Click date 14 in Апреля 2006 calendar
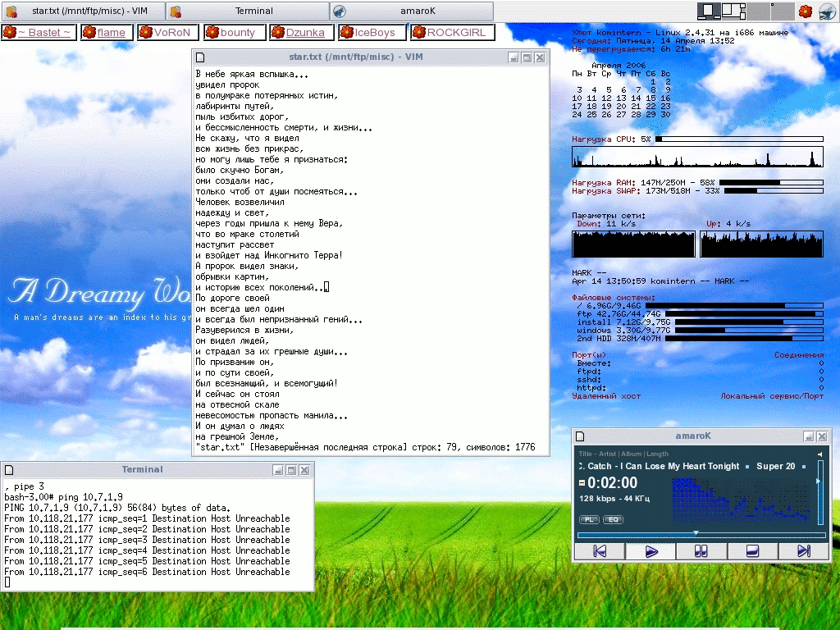 [636, 98]
